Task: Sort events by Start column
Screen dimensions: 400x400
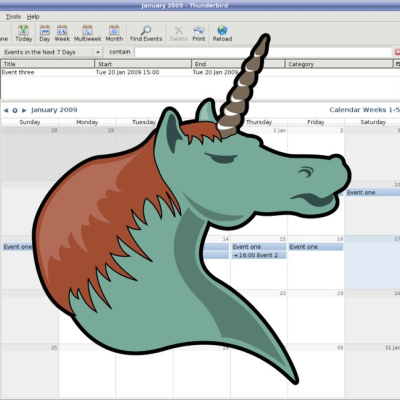Action: pyautogui.click(x=143, y=64)
